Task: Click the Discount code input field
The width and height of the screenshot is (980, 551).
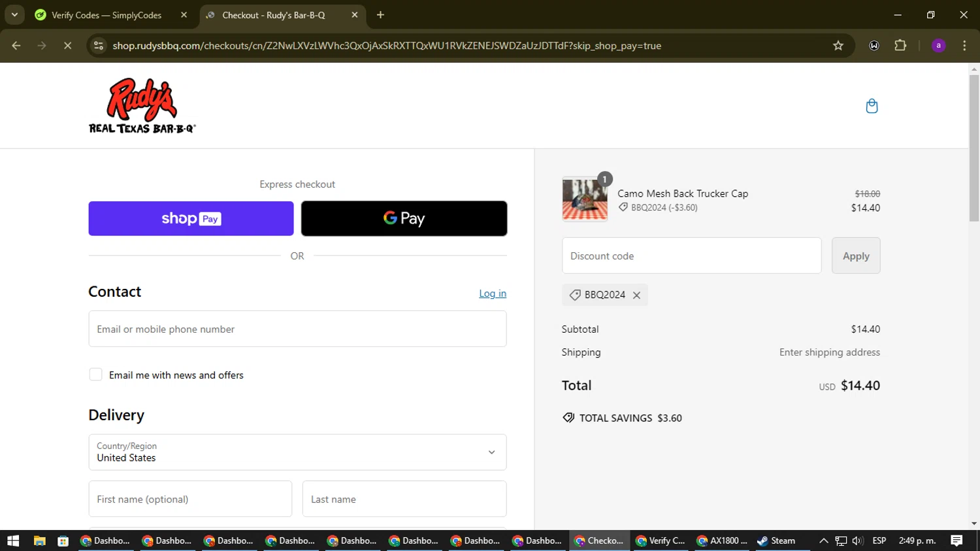Action: [691, 256]
